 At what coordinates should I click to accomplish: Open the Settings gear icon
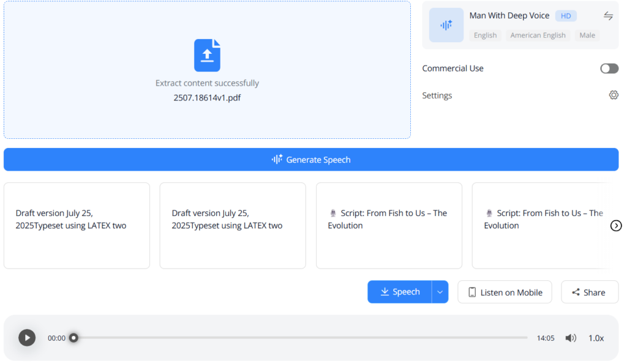coord(614,95)
